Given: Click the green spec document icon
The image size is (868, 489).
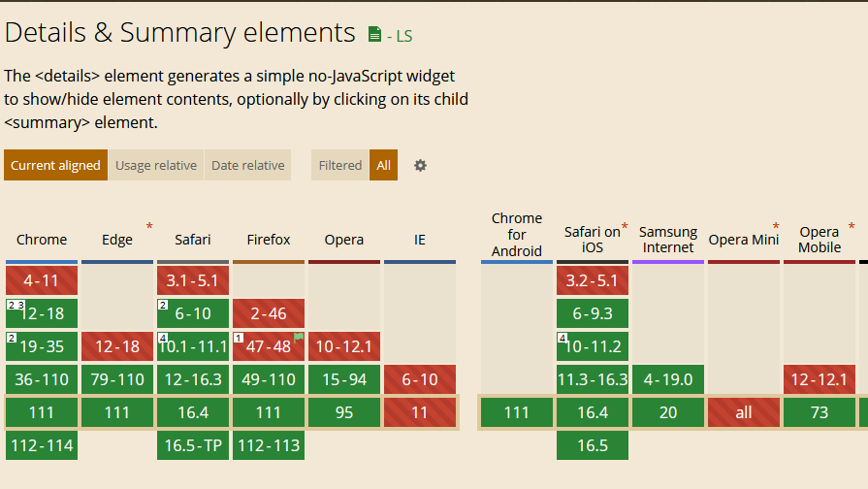Looking at the screenshot, I should click(375, 36).
